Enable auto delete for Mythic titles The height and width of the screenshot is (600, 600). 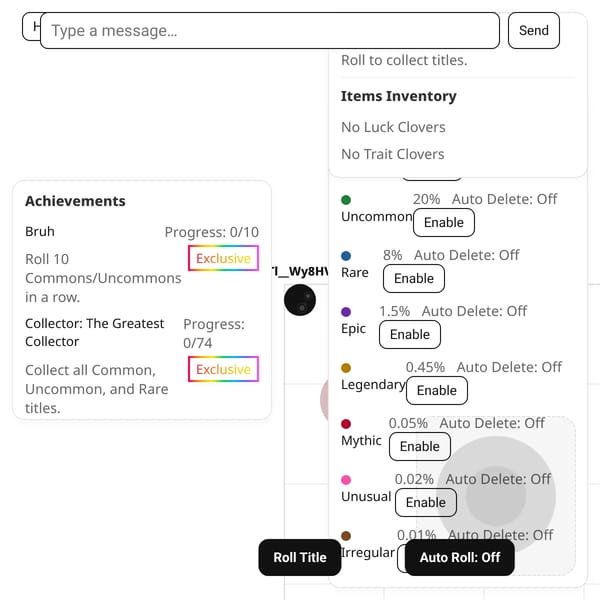pyautogui.click(x=420, y=446)
